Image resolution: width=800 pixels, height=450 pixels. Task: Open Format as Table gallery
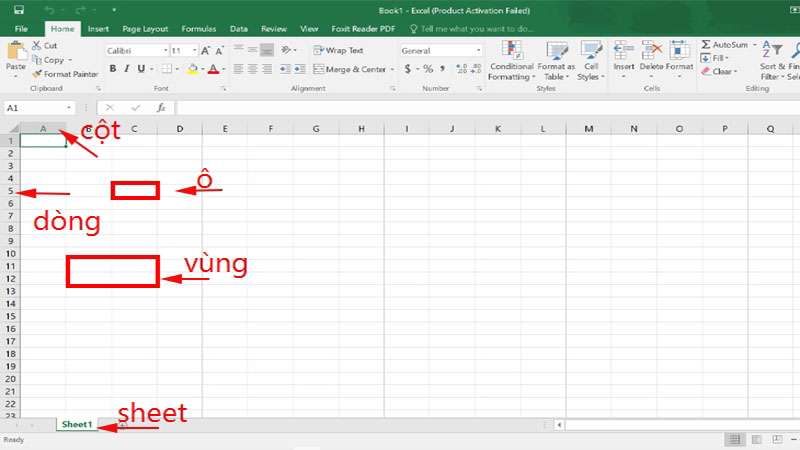(556, 61)
